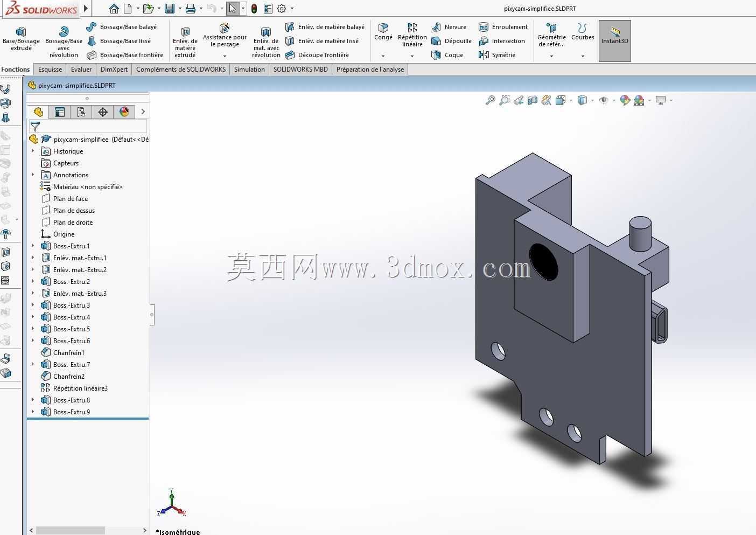The width and height of the screenshot is (756, 535).
Task: Open the ConfigurationManager tab
Action: [81, 112]
